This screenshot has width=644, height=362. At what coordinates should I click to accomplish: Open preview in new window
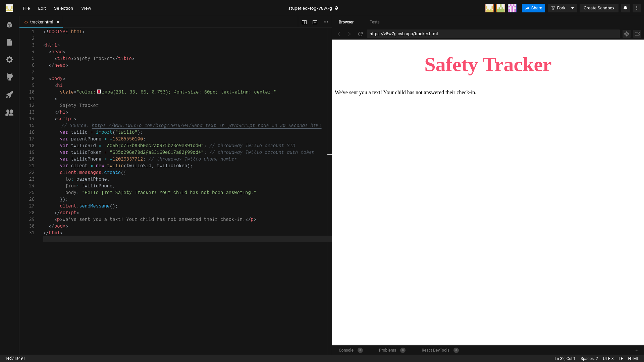click(637, 34)
